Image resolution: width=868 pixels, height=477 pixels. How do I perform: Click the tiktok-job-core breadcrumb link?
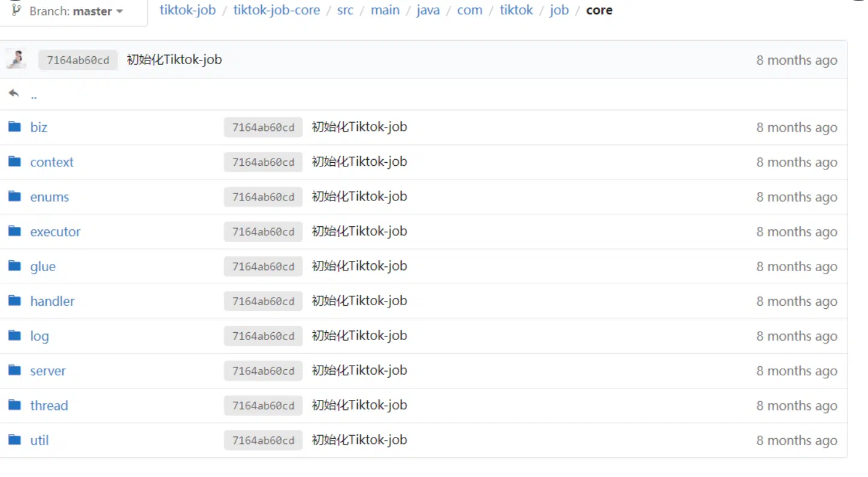coord(277,10)
